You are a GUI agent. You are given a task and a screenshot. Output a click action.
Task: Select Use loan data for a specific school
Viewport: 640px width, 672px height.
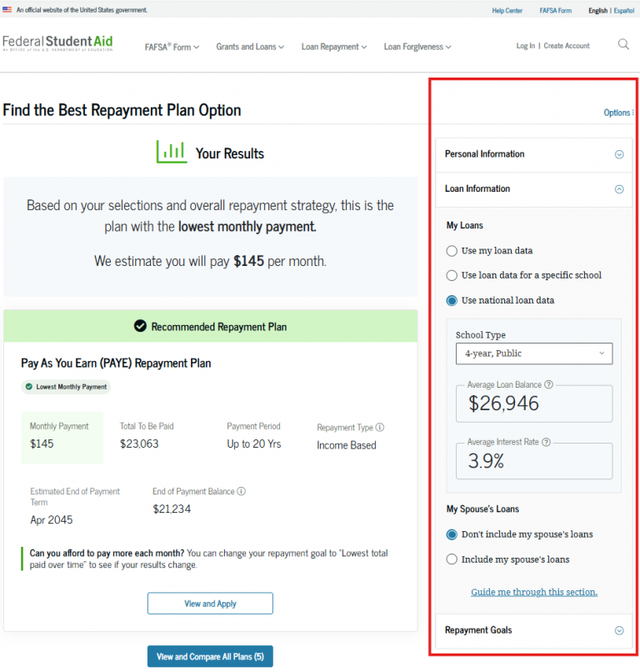coord(451,275)
